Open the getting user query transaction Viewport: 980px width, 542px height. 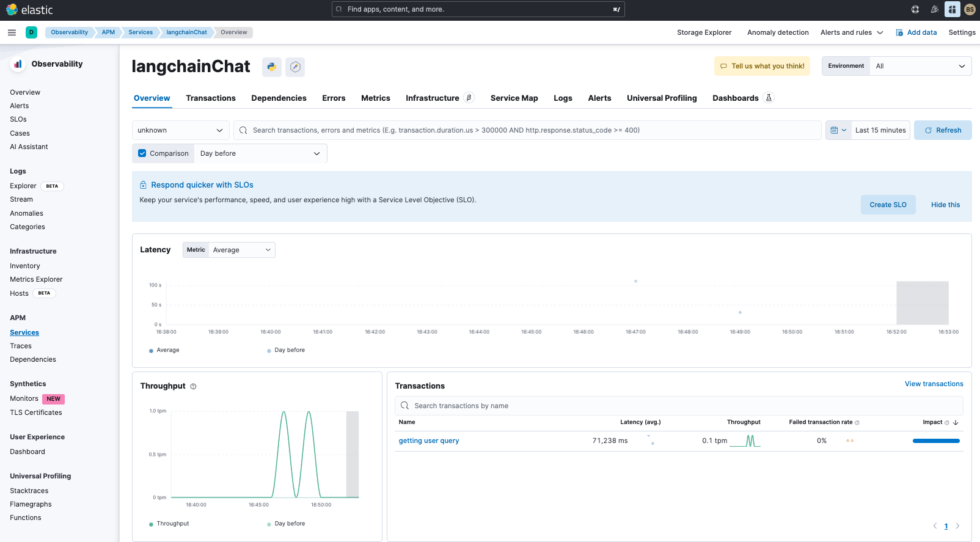coord(429,441)
